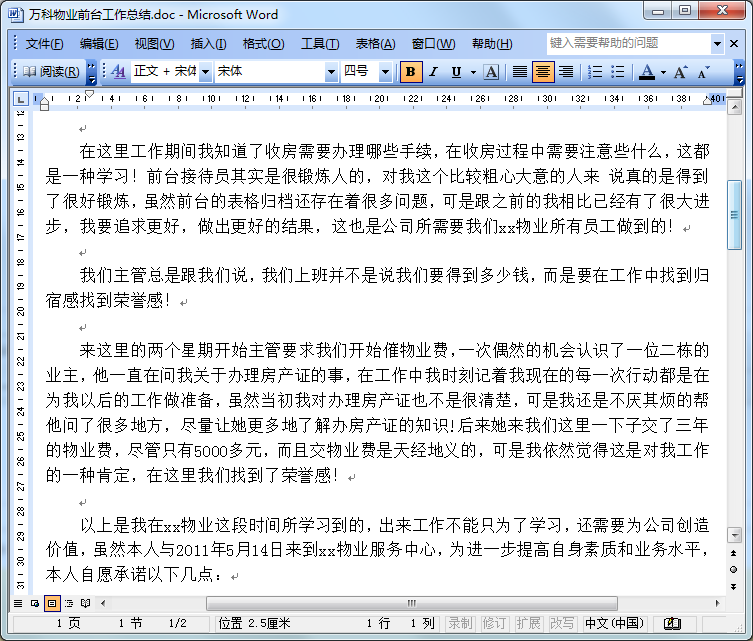The width and height of the screenshot is (753, 641).
Task: Apply bulleted list formatting
Action: click(618, 72)
